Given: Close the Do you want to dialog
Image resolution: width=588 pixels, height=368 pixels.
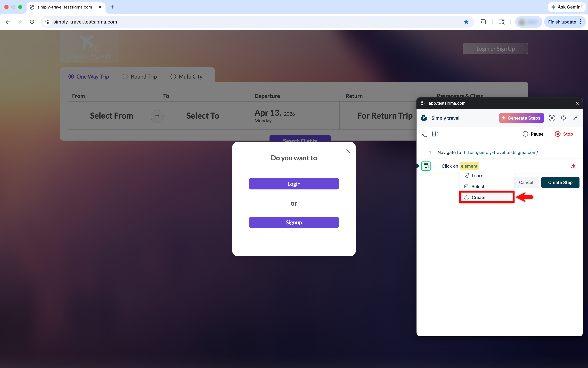Looking at the screenshot, I should pos(348,151).
